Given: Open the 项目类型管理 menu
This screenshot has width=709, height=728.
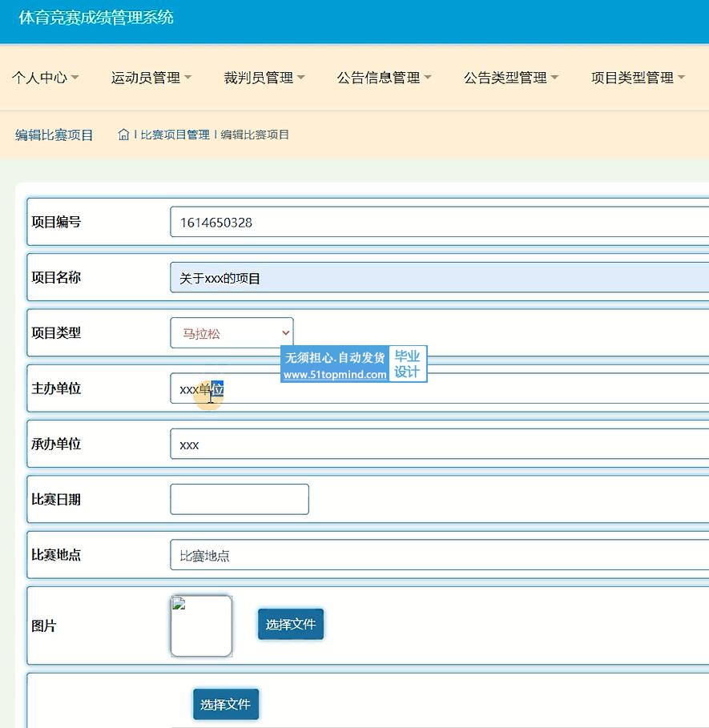Looking at the screenshot, I should pyautogui.click(x=638, y=77).
